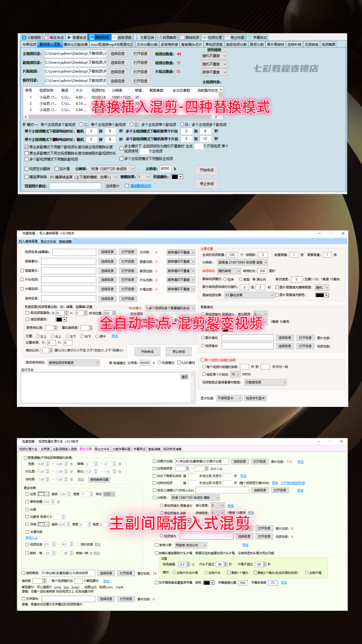Click the help icon in the 亮度 row
This screenshot has width=362, height=644.
pos(71,464)
